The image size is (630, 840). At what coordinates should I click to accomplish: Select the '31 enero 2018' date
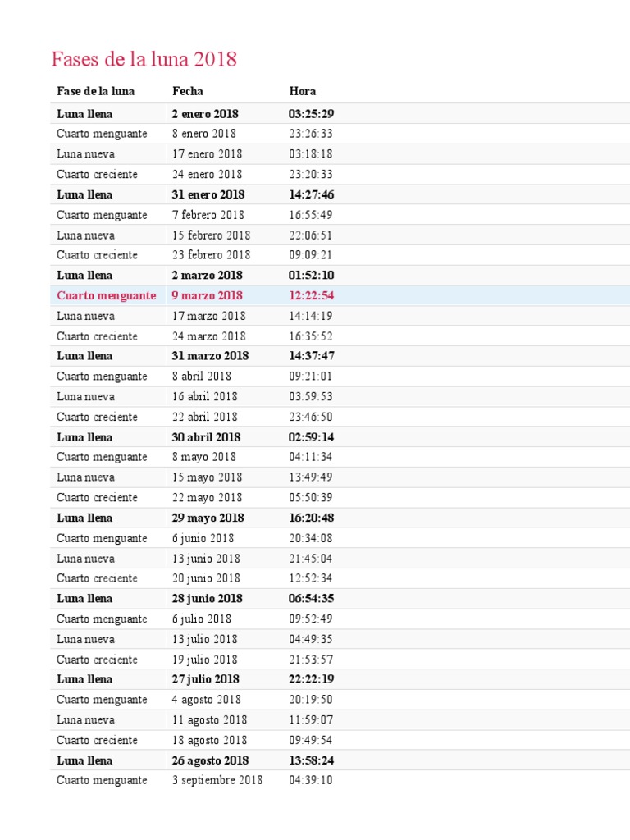[x=208, y=194]
